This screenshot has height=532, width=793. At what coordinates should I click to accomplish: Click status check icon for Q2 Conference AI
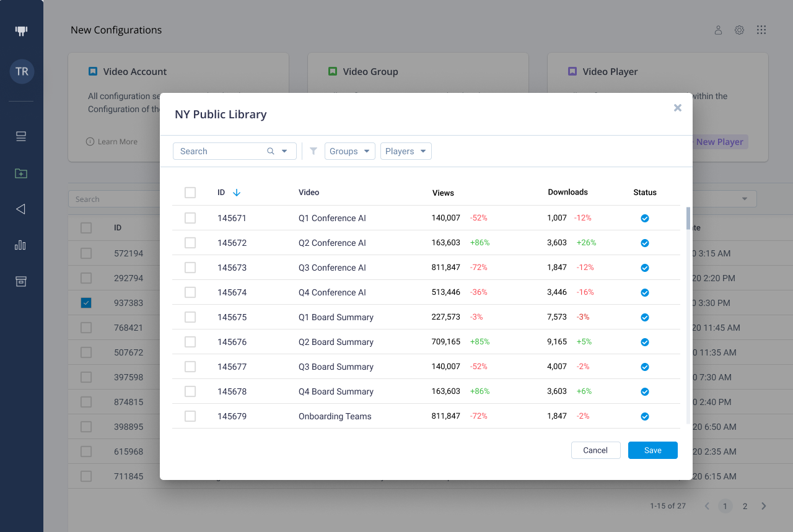(x=645, y=243)
